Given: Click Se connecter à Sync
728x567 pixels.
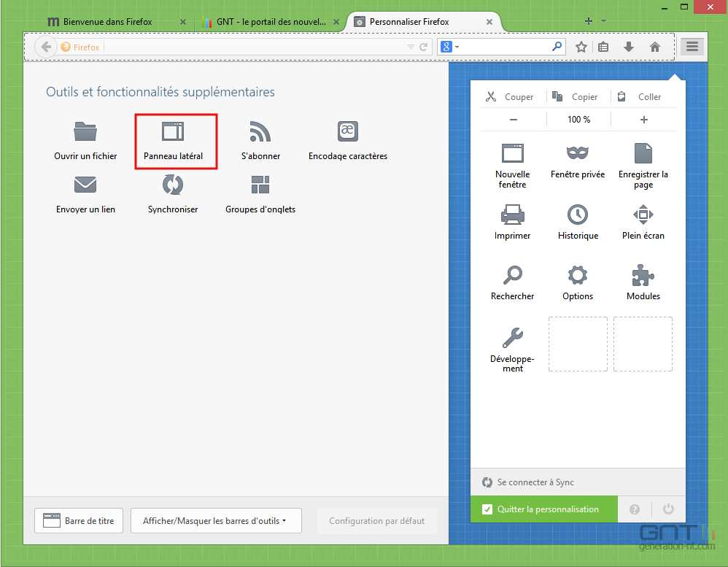Looking at the screenshot, I should pyautogui.click(x=535, y=482).
